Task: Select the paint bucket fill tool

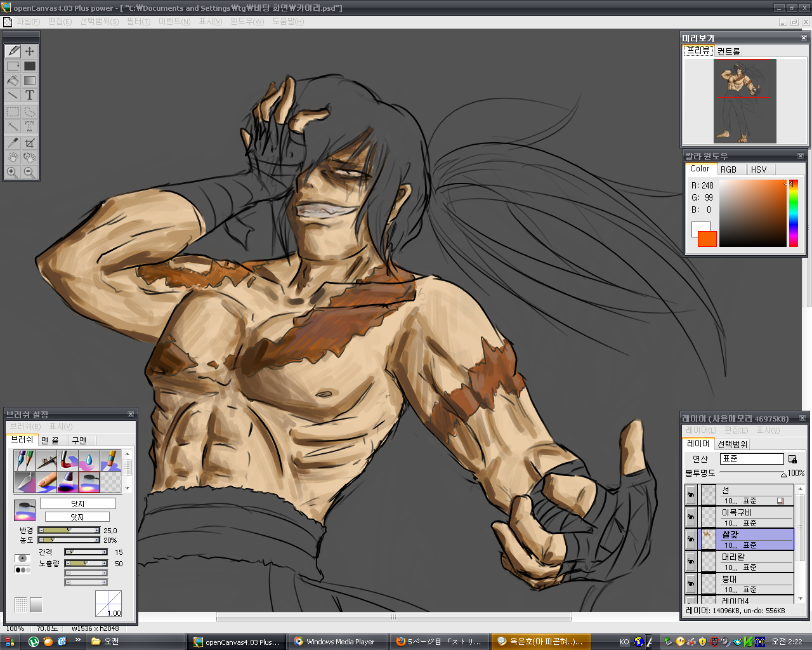Action: tap(13, 81)
